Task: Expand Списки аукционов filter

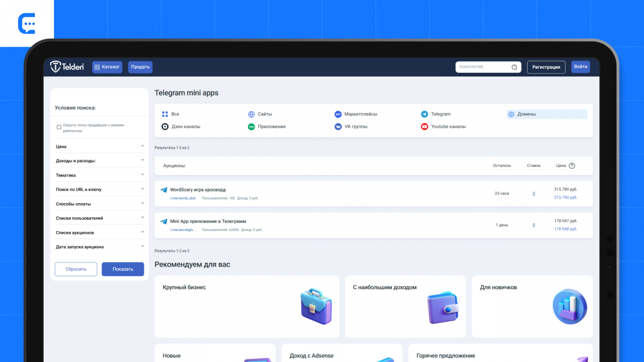Action: click(x=99, y=232)
